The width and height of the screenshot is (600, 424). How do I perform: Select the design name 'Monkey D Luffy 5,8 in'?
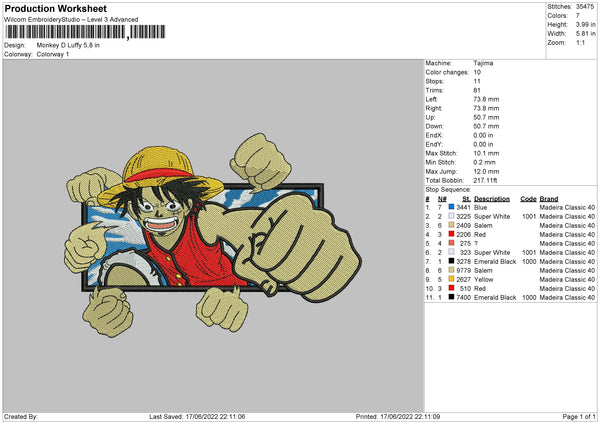point(68,45)
